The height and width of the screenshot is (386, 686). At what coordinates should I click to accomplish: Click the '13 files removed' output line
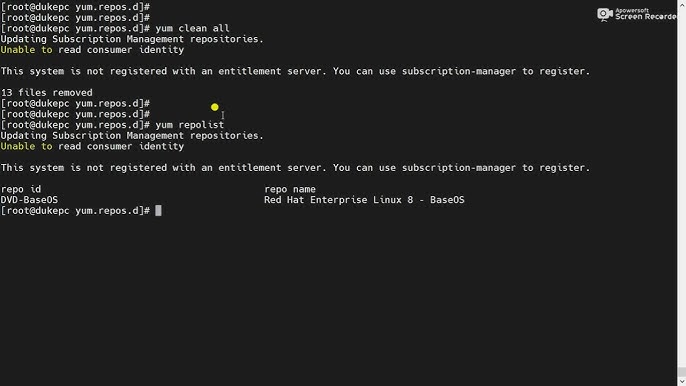point(46,93)
